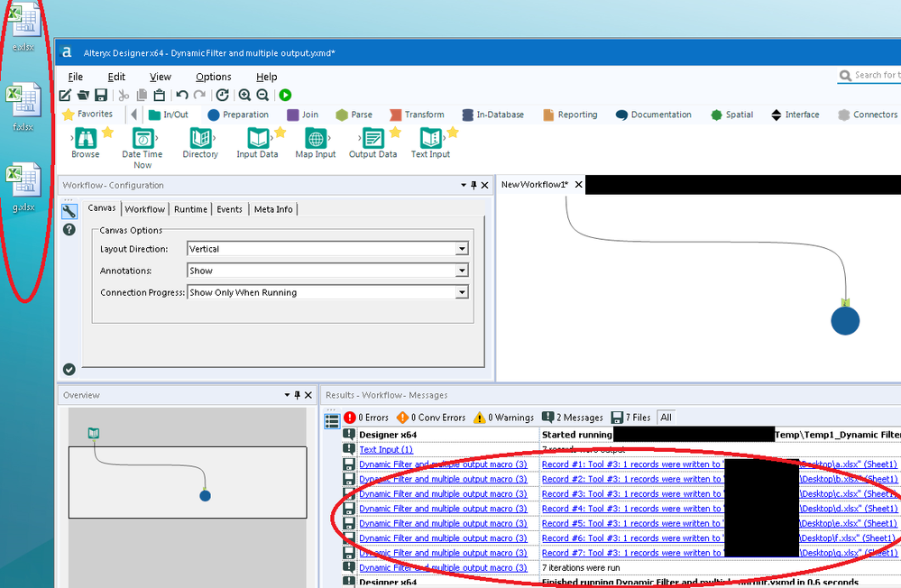The width and height of the screenshot is (901, 588).
Task: Open the Overview panel options arrow
Action: [x=288, y=395]
